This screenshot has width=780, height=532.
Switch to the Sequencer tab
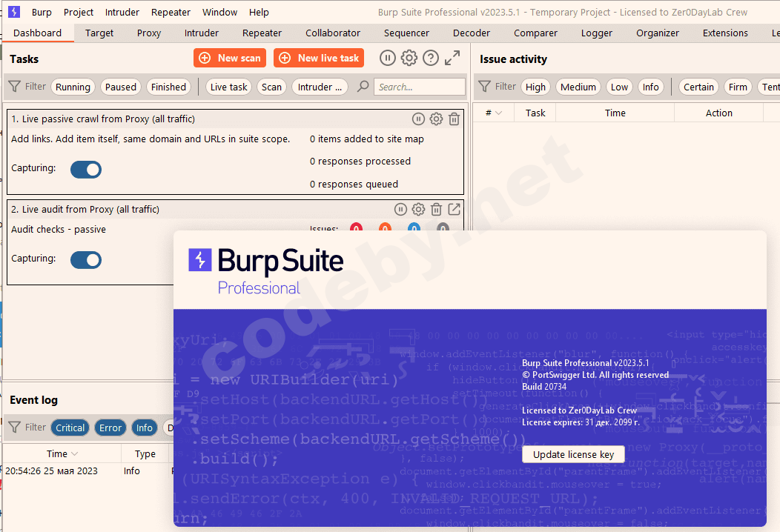pos(406,33)
